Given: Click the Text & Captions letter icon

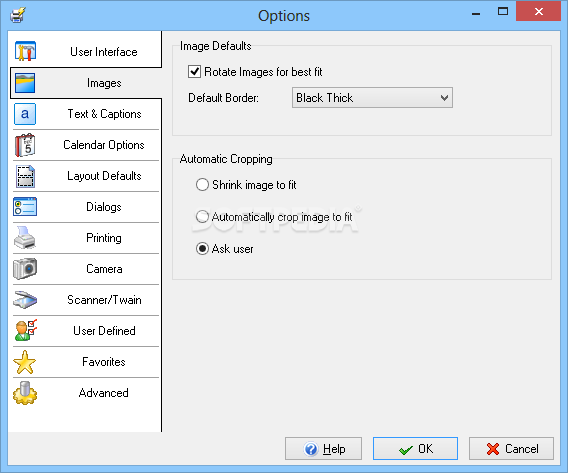Looking at the screenshot, I should [x=25, y=114].
